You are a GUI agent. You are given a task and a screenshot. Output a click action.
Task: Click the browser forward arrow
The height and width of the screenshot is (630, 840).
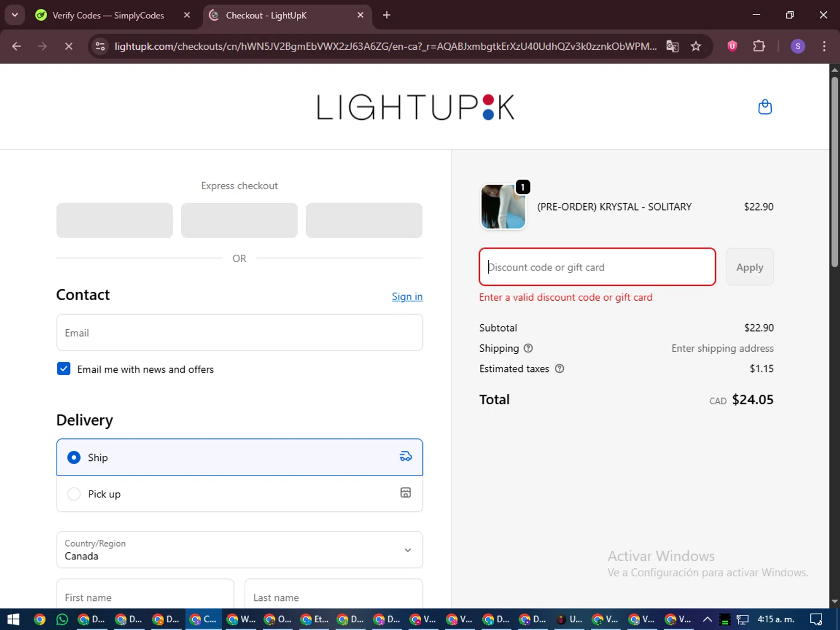pos(42,46)
